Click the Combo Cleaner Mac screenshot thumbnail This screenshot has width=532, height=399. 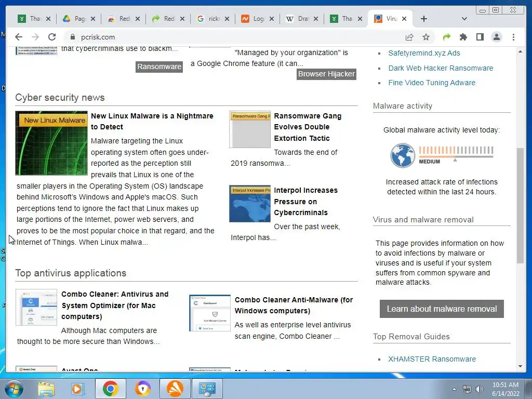coord(36,308)
